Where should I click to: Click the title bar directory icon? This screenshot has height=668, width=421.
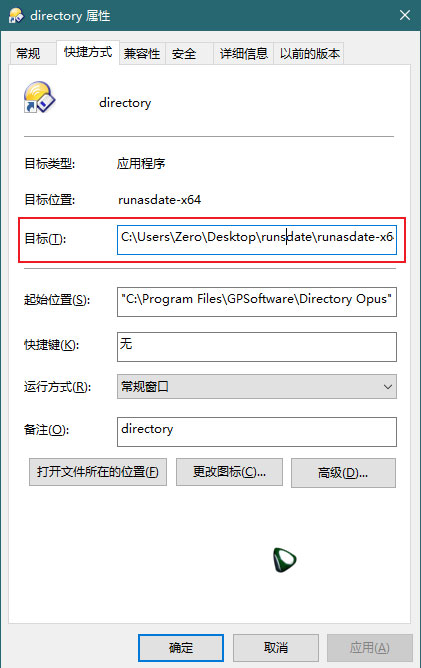click(x=16, y=15)
